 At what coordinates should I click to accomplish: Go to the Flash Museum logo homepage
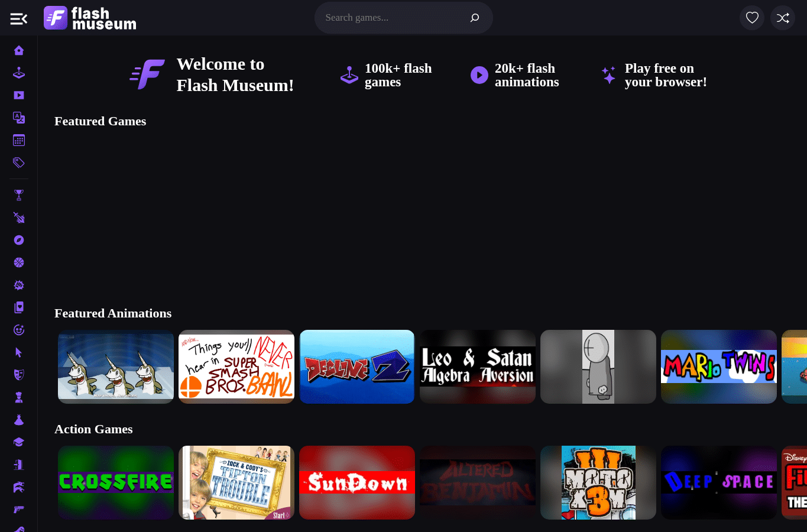[90, 18]
